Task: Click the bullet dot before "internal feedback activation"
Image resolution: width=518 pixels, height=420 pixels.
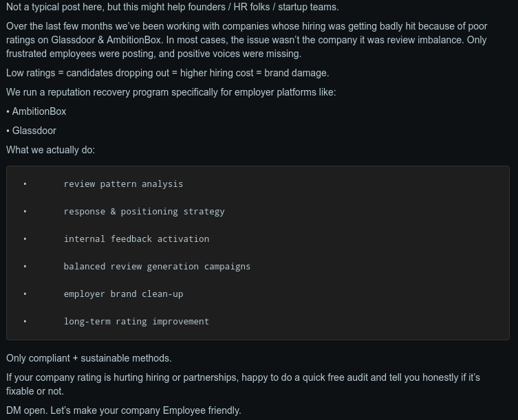Action: [25, 239]
